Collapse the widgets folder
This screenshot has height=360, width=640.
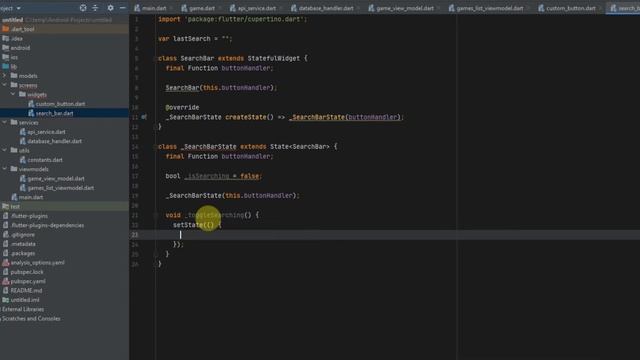13,94
